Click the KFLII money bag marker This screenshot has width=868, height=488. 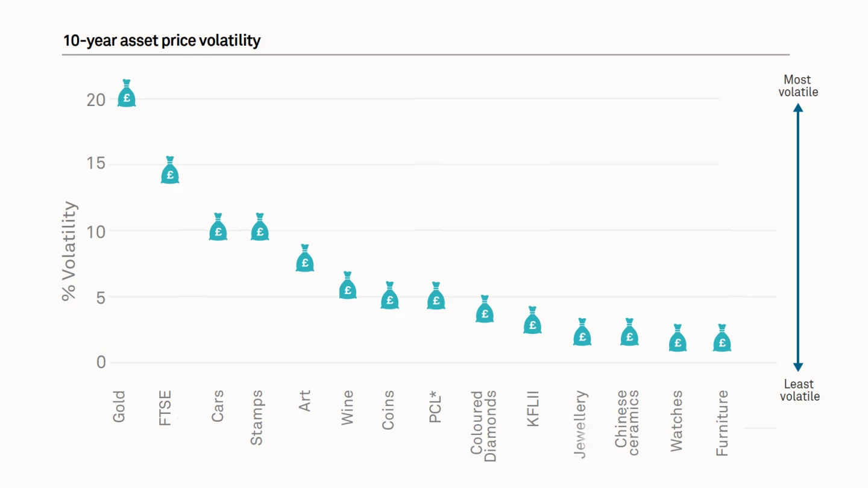click(x=532, y=322)
